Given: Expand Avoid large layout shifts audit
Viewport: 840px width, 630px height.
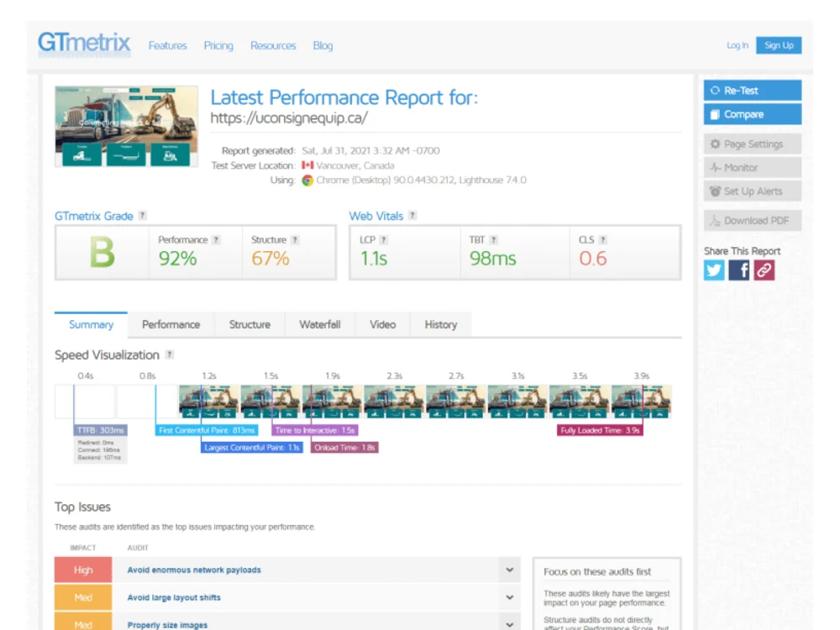Looking at the screenshot, I should [510, 597].
